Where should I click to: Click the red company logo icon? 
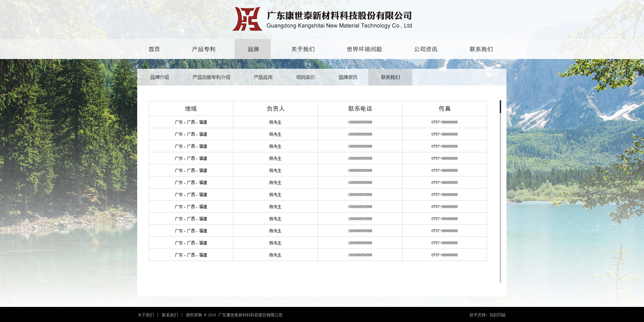(x=247, y=19)
